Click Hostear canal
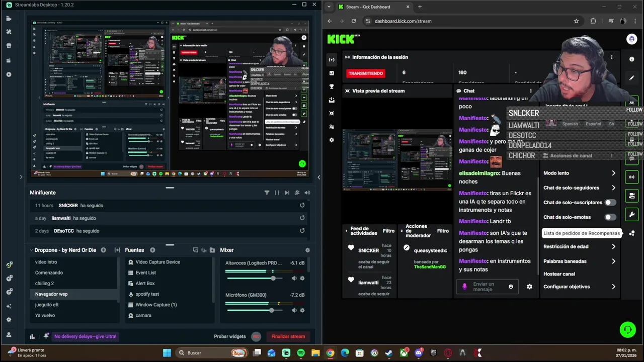 559,274
